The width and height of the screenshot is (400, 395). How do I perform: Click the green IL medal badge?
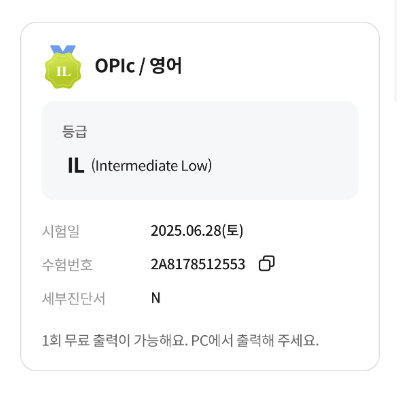(63, 68)
